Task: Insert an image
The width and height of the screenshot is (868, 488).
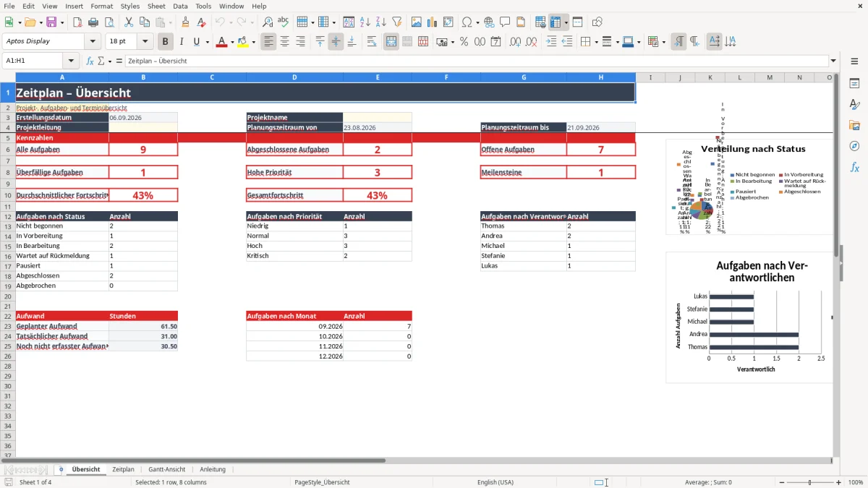Action: click(417, 22)
